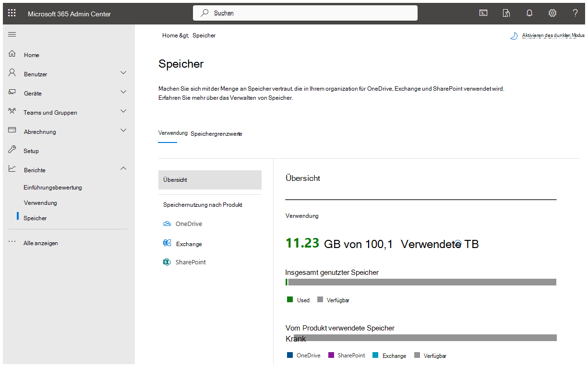Click the Teams und Gruppen people icon
The width and height of the screenshot is (588, 367).
point(12,111)
